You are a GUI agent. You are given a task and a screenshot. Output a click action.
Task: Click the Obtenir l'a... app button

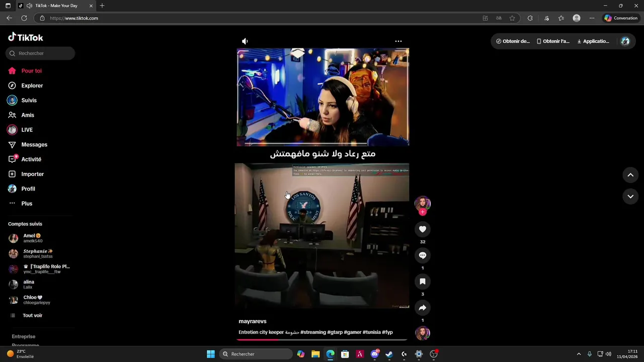553,41
